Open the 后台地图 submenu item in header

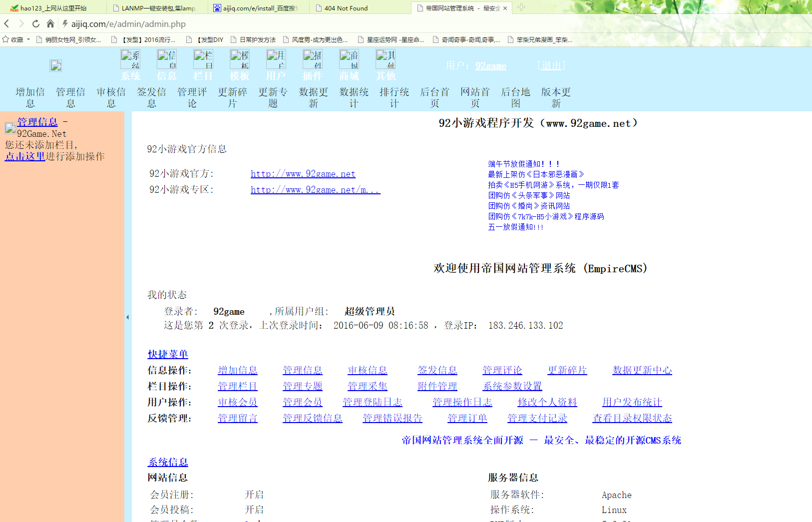[515, 97]
